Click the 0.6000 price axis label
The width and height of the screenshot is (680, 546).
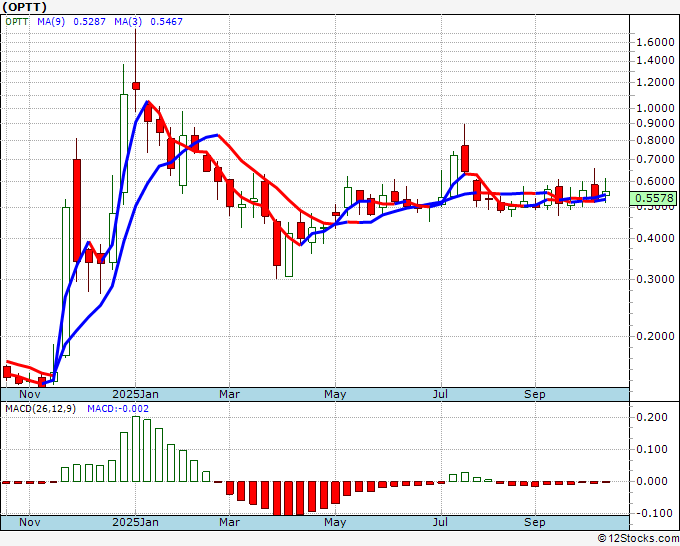[x=655, y=181]
